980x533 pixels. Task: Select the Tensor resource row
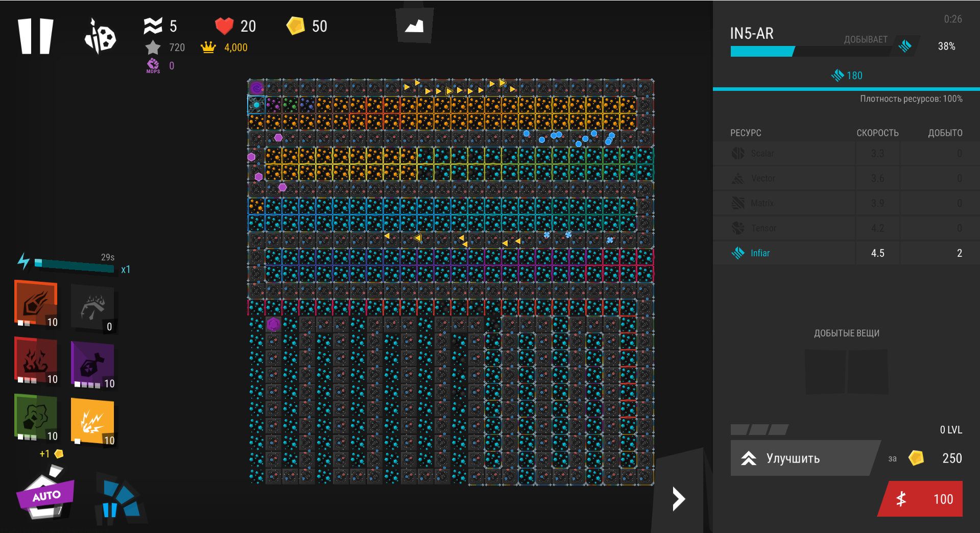pos(846,228)
